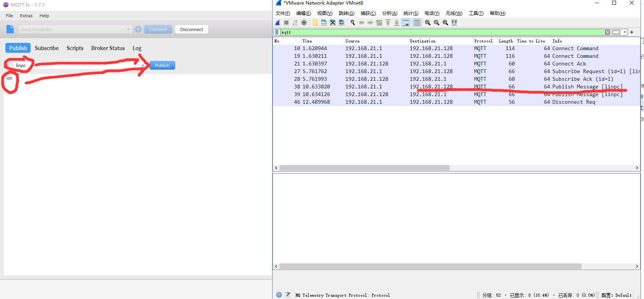Jump to the last packet
The width and height of the screenshot is (644, 299).
tap(397, 23)
